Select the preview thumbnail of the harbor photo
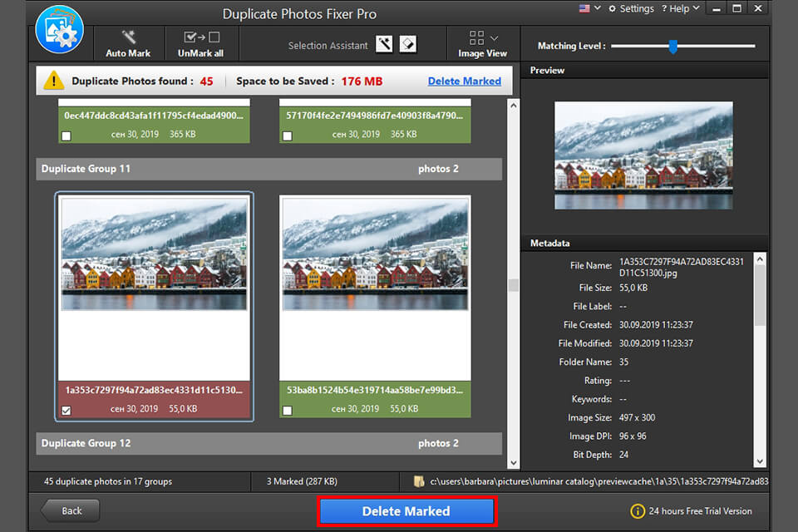798x532 pixels. pos(643,156)
